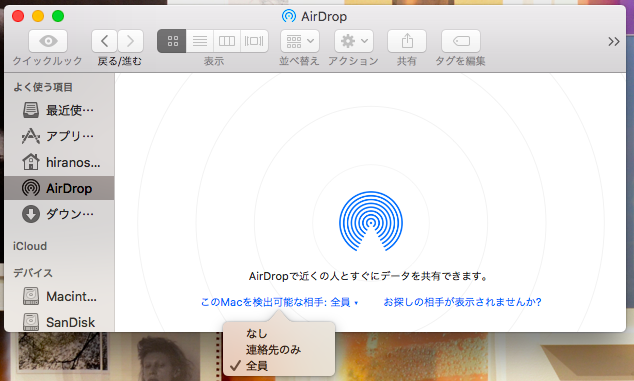Open アプリ… applications in sidebar

[59, 136]
